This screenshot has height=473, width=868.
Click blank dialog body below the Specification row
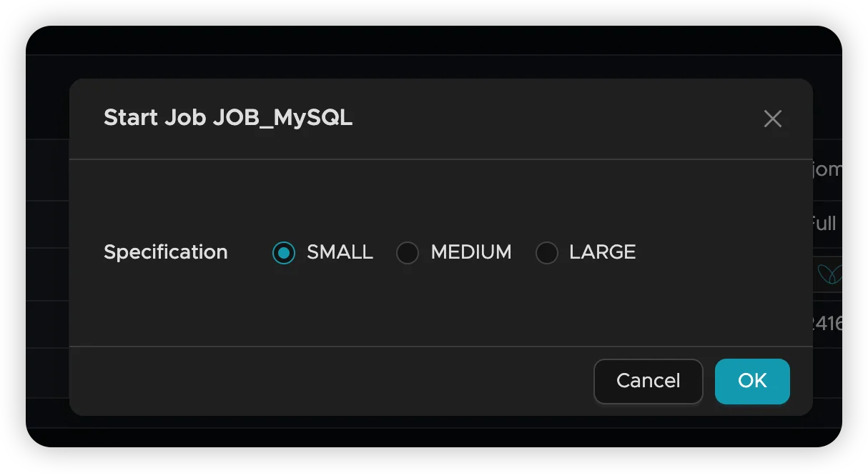pos(429,311)
